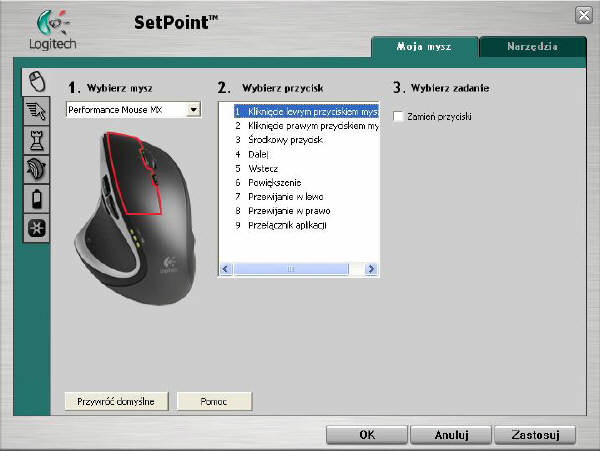Click the Logitech logo
The height and width of the screenshot is (451, 600).
[53, 30]
